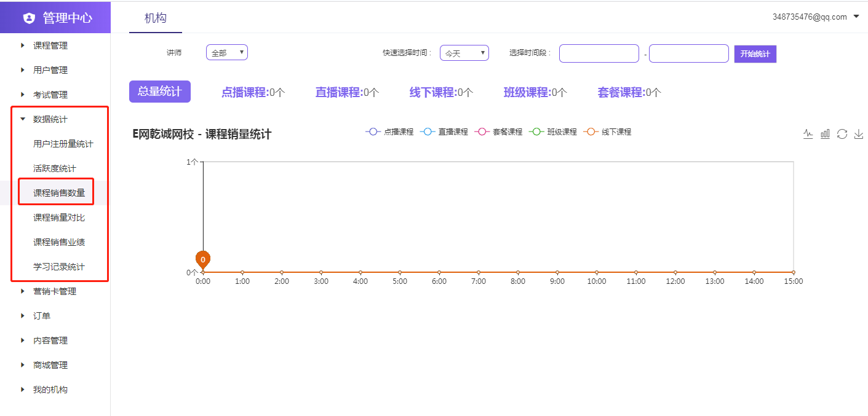Download chart as image icon

[x=859, y=134]
